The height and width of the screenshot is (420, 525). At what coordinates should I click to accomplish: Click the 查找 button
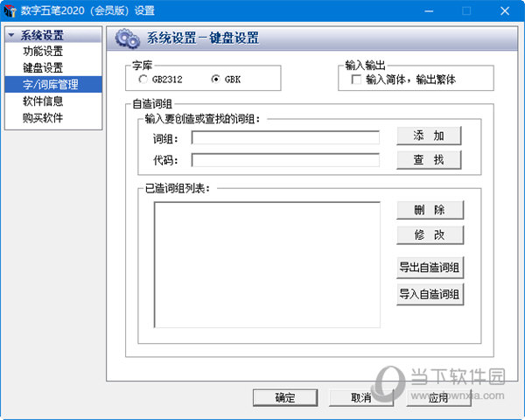point(429,160)
